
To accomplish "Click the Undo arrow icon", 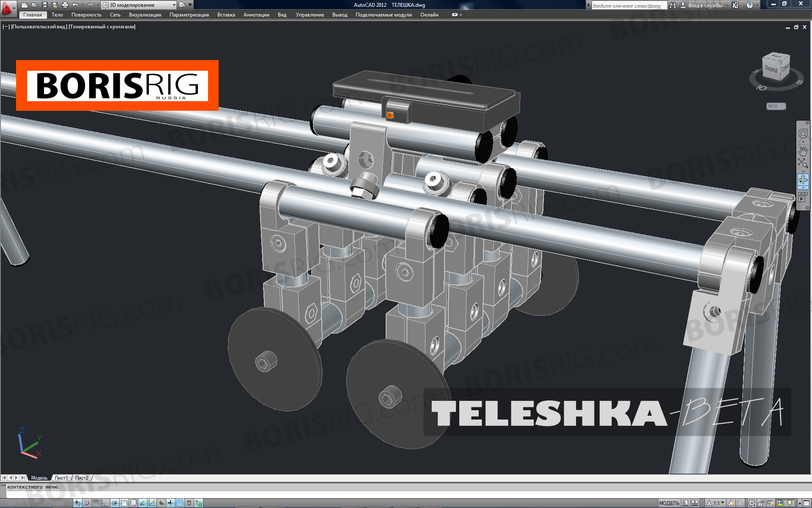I will 75,5.
